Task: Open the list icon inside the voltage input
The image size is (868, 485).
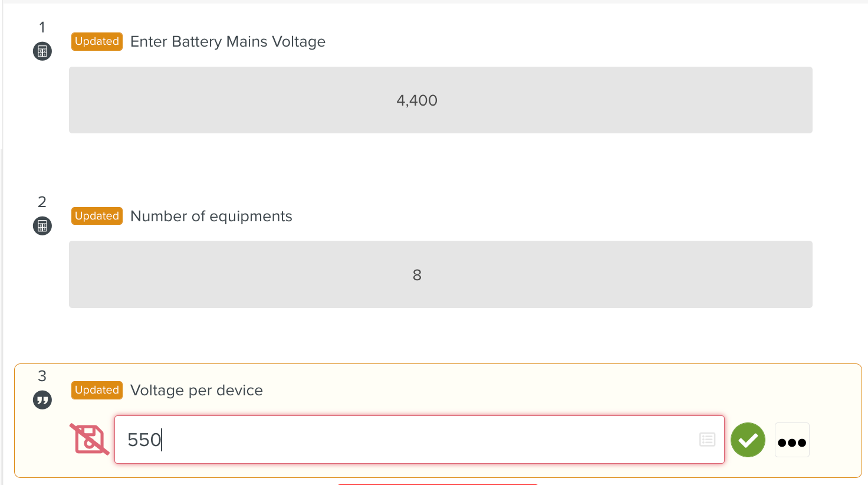Action: [707, 440]
